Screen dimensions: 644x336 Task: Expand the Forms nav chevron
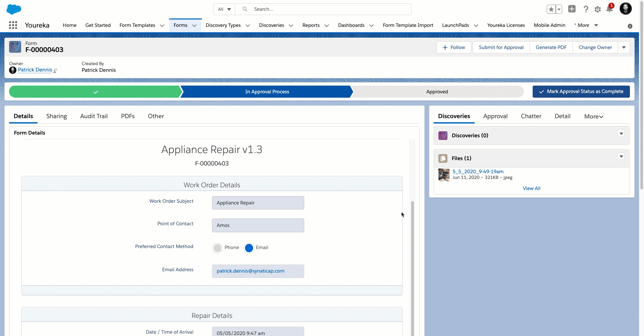194,26
